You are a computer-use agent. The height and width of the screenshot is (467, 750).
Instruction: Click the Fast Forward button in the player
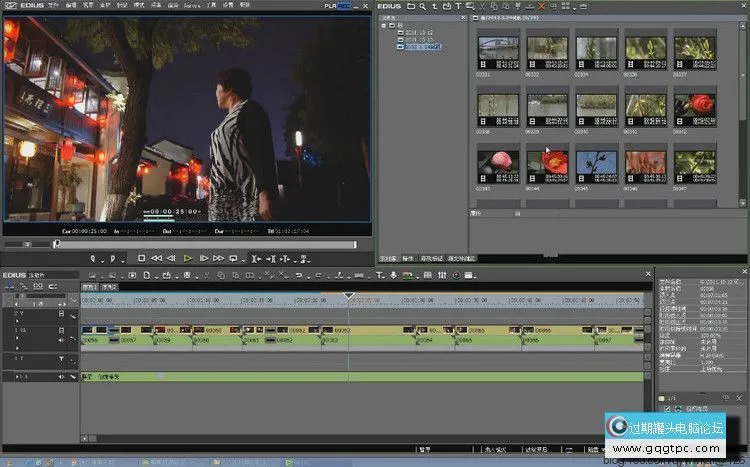(219, 258)
